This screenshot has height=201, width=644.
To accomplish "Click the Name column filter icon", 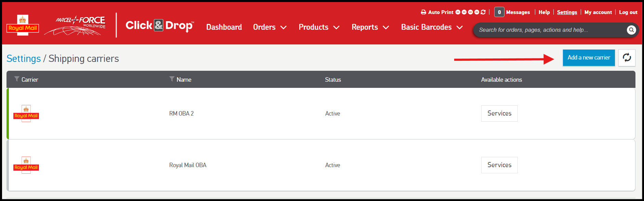I will pyautogui.click(x=172, y=79).
